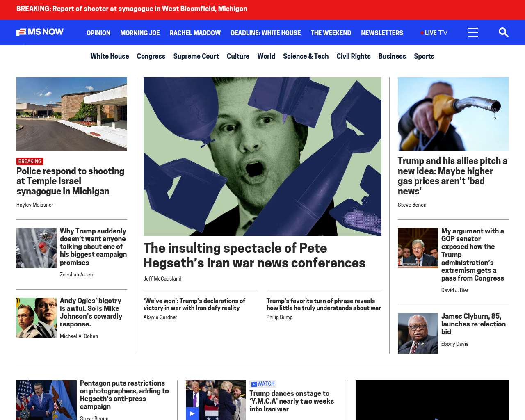Screen dimensions: 525x420
Task: Read the Hegseth Iran war conferences headline
Action: pos(254,256)
